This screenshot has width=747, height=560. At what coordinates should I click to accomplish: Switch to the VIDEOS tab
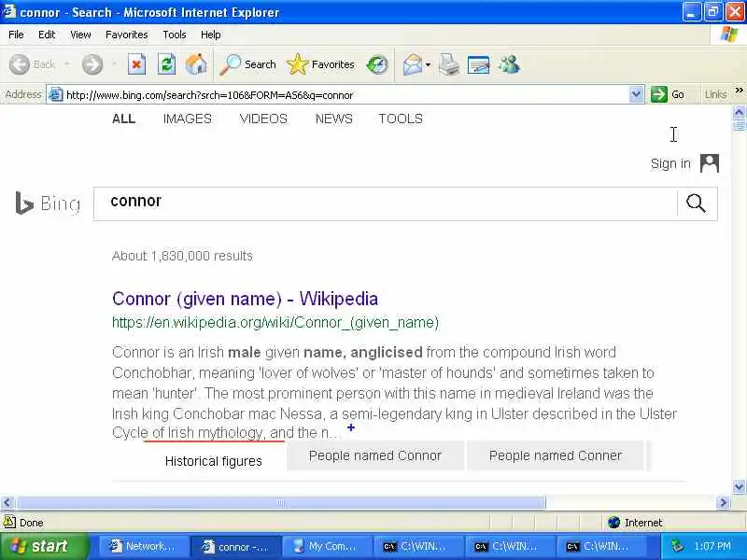tap(263, 119)
